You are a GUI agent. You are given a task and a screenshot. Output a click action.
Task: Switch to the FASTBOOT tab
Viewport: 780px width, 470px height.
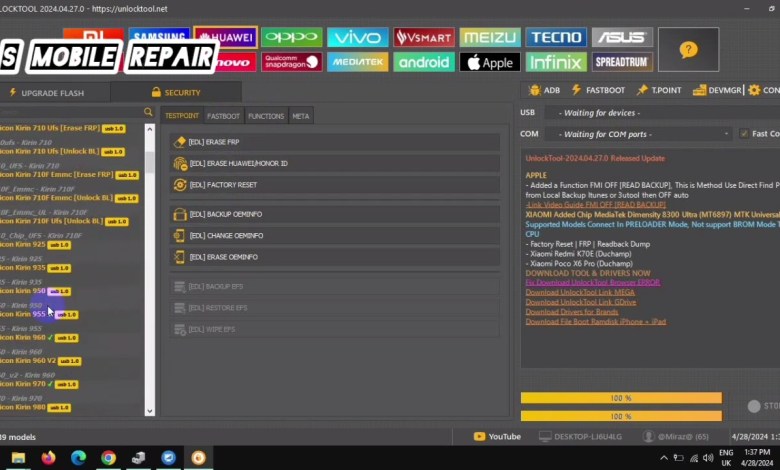pyautogui.click(x=223, y=116)
